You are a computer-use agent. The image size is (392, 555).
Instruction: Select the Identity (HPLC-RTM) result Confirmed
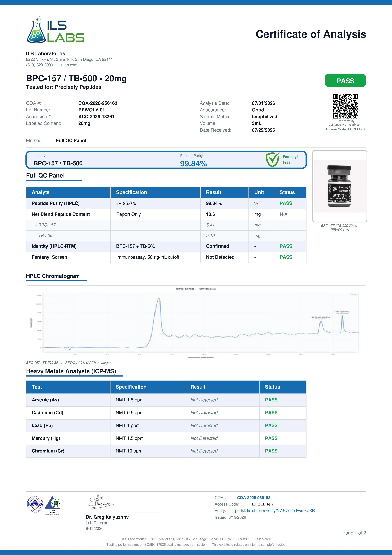pyautogui.click(x=217, y=246)
